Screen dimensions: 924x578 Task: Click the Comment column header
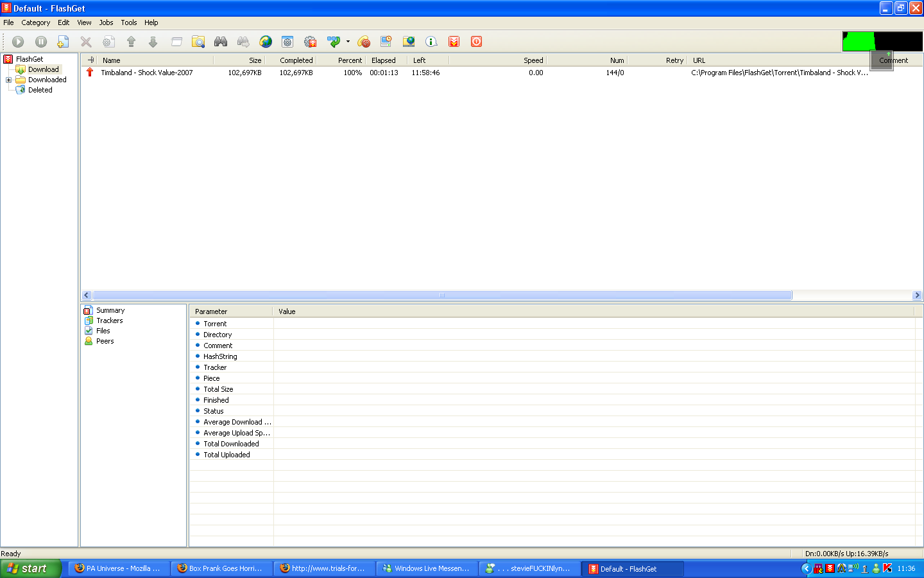(894, 60)
